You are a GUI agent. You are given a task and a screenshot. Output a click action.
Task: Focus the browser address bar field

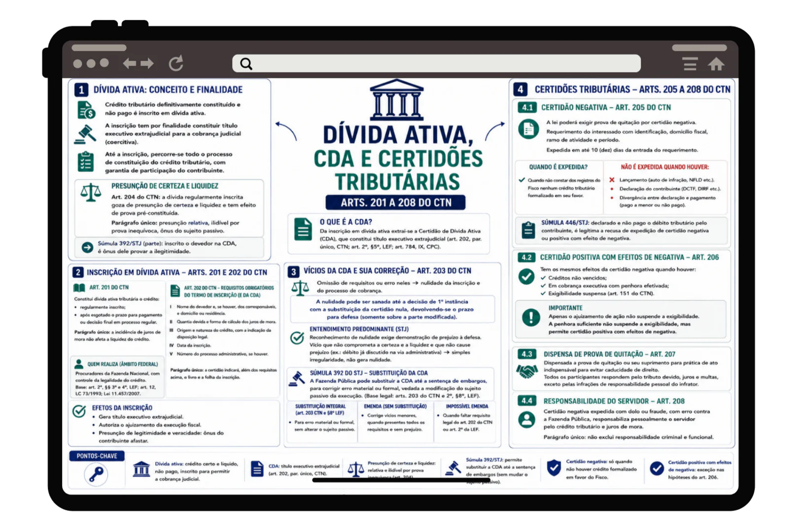point(436,64)
